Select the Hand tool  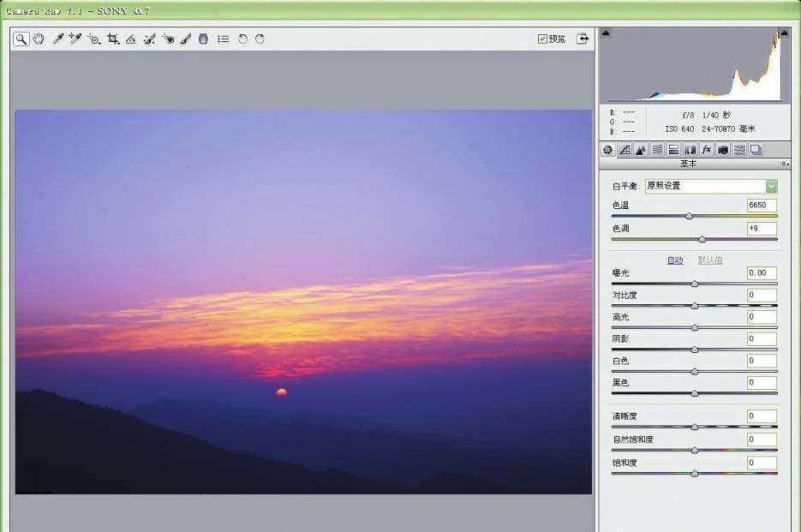[x=39, y=39]
